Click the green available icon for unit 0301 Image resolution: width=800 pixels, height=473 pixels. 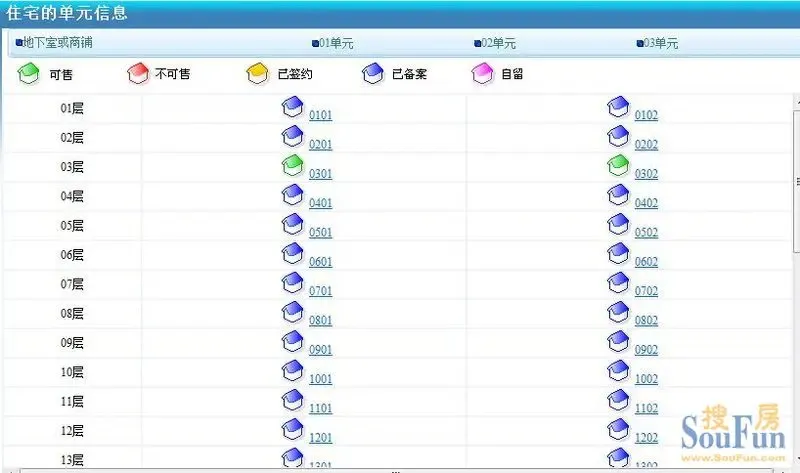[x=293, y=166]
